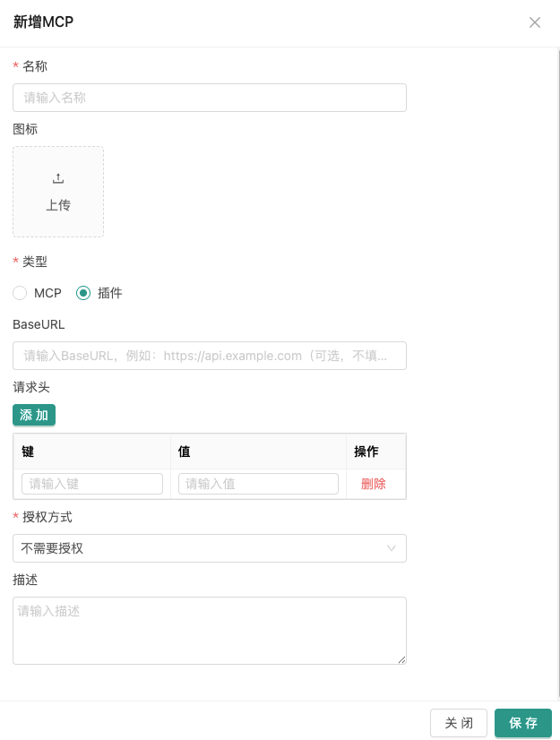Viewport: 560px width, 740px height.
Task: Save the form with the 保存 button
Action: 523,723
